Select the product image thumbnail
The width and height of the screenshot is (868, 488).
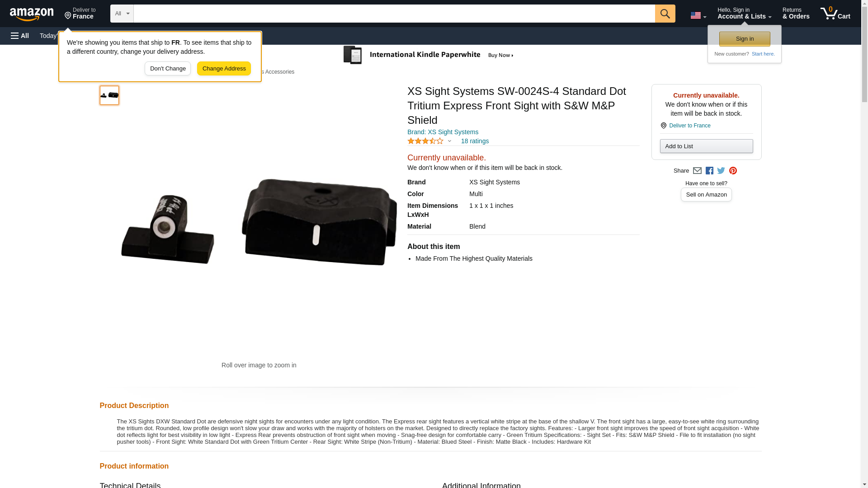click(109, 95)
